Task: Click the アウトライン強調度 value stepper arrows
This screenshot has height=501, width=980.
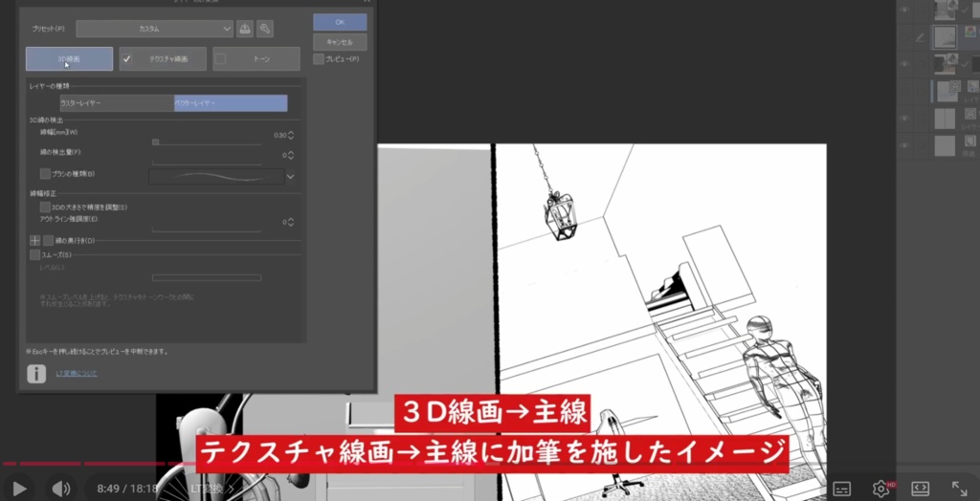Action: click(291, 222)
